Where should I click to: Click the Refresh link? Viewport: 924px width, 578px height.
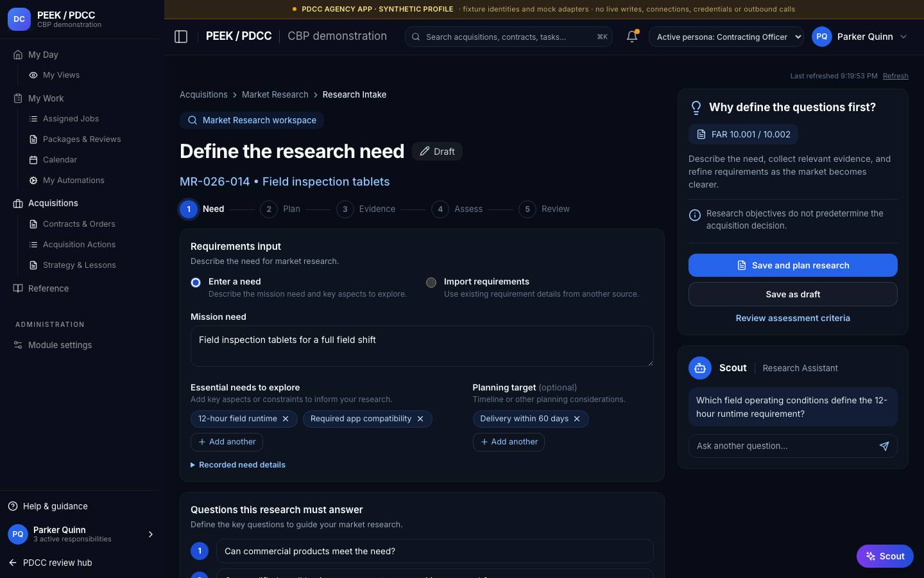point(896,76)
